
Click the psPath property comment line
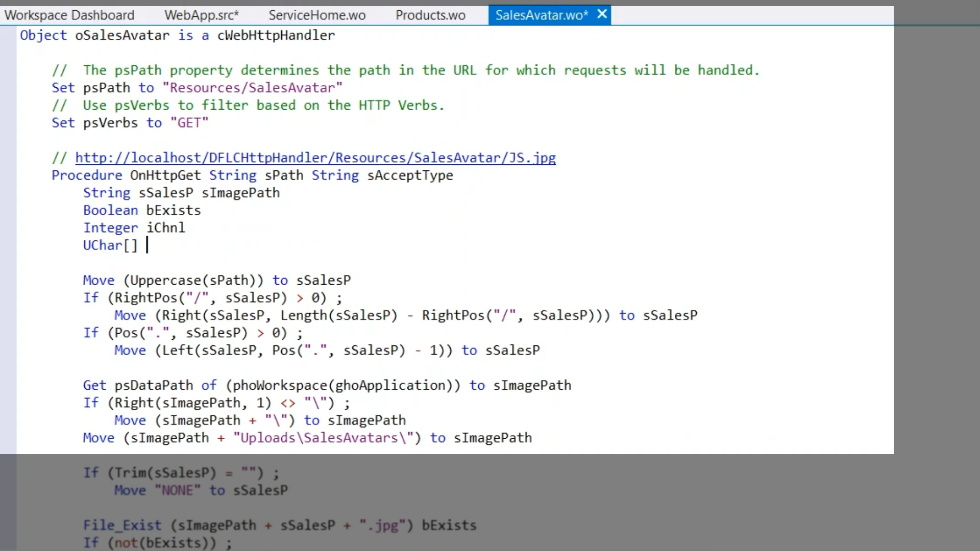click(406, 70)
